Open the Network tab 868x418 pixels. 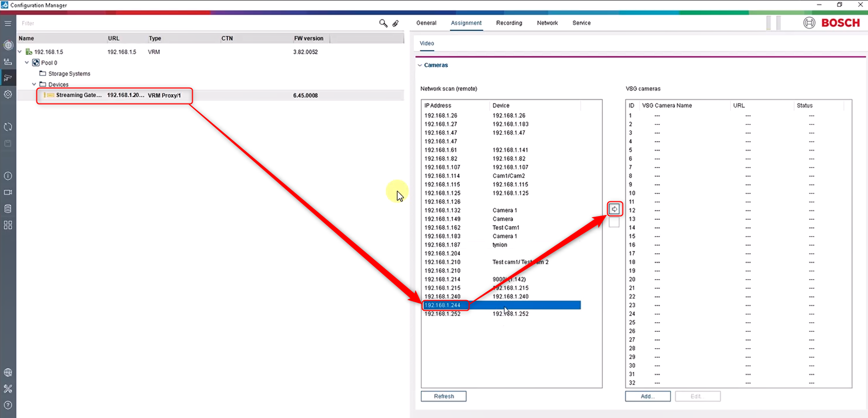[547, 23]
